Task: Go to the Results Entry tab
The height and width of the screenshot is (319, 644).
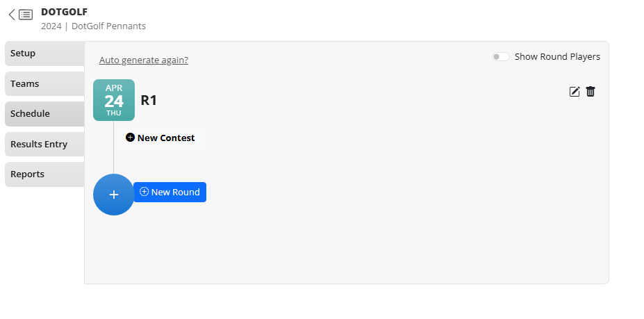Action: tap(44, 145)
